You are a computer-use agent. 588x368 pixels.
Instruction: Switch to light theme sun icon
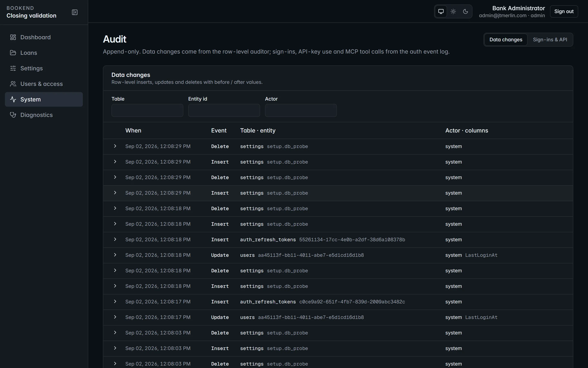pyautogui.click(x=453, y=11)
